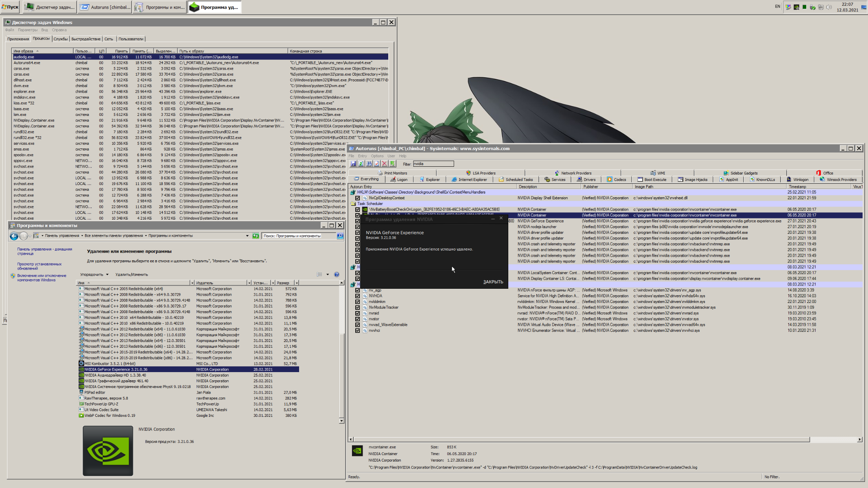Switch to the Службы tab in Task Manager
868x488 pixels.
click(61, 39)
